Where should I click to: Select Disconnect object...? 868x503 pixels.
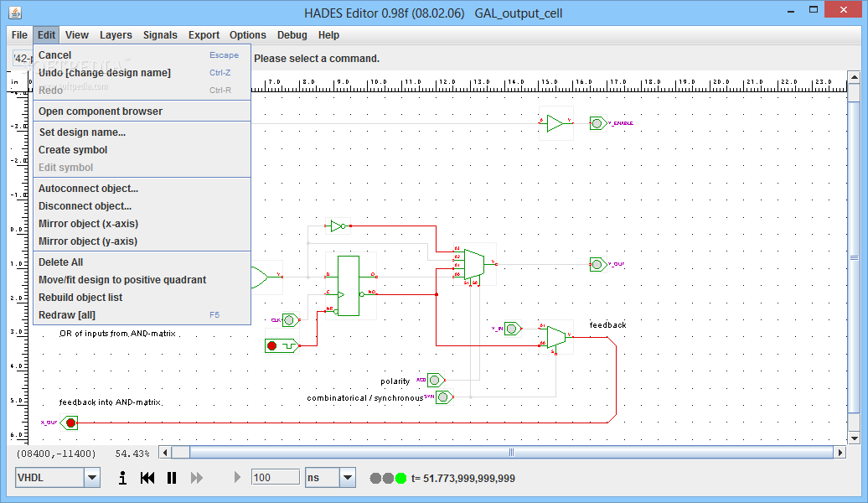click(142, 206)
